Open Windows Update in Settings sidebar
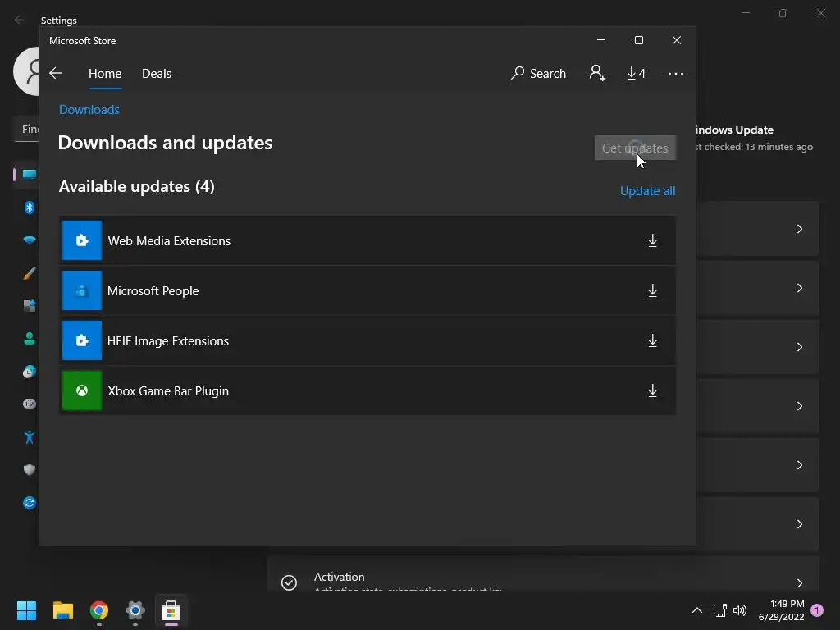 (x=30, y=503)
